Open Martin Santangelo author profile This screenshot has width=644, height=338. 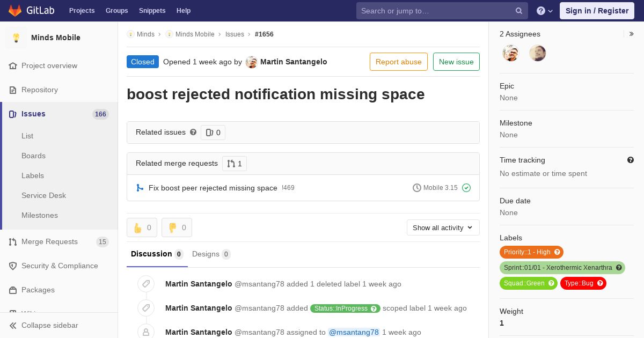coord(294,62)
